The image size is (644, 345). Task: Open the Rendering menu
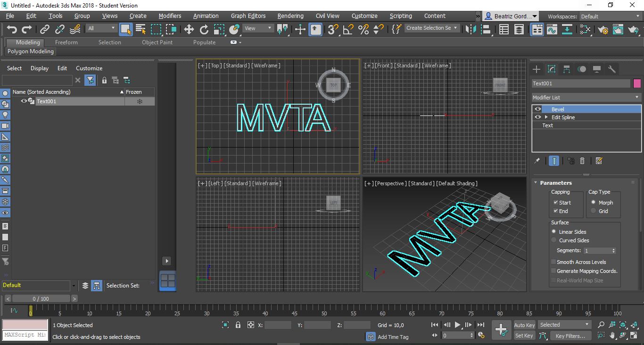tap(290, 16)
